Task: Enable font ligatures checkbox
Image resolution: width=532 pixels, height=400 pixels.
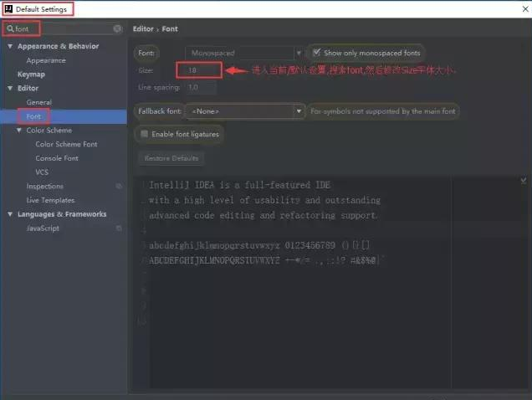Action: coord(145,134)
